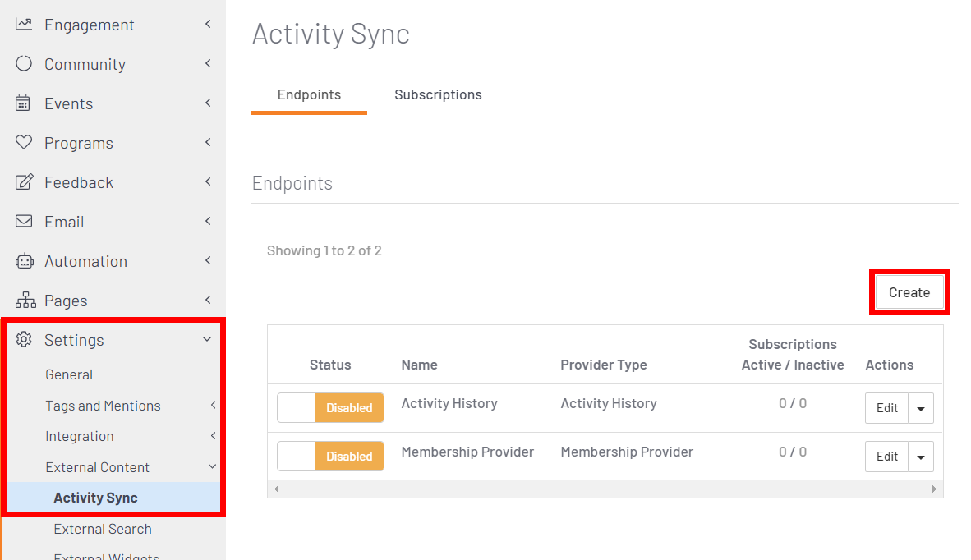Expand the Feedback menu chevron
The width and height of the screenshot is (971, 560).
click(208, 182)
